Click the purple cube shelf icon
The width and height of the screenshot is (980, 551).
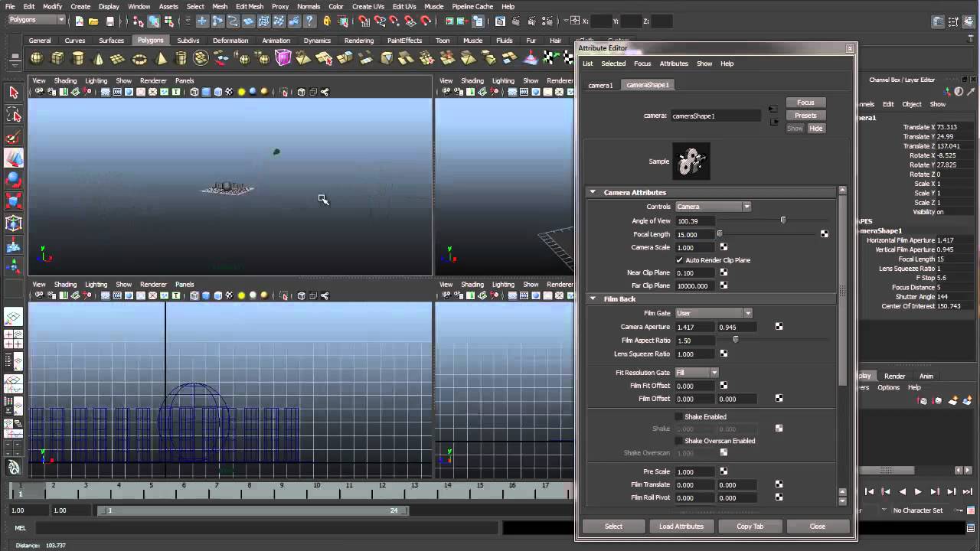pyautogui.click(x=283, y=58)
